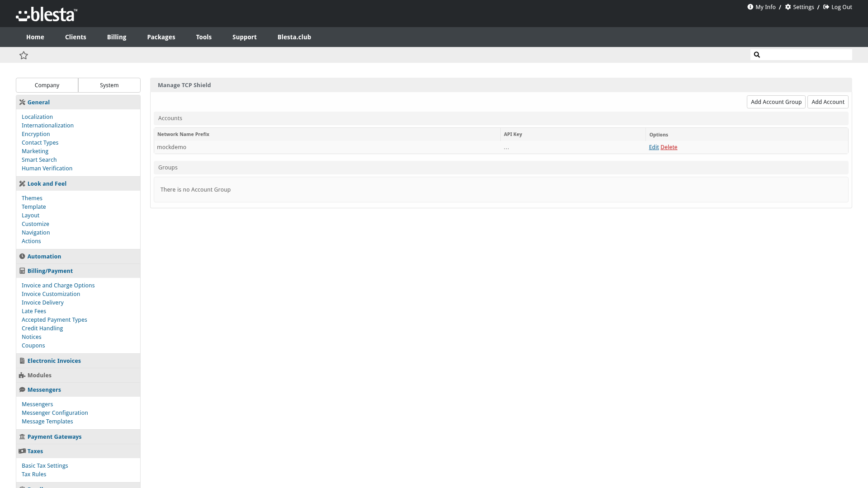Click the Messengers chat bubble icon
Image resolution: width=868 pixels, height=488 pixels.
[22, 389]
